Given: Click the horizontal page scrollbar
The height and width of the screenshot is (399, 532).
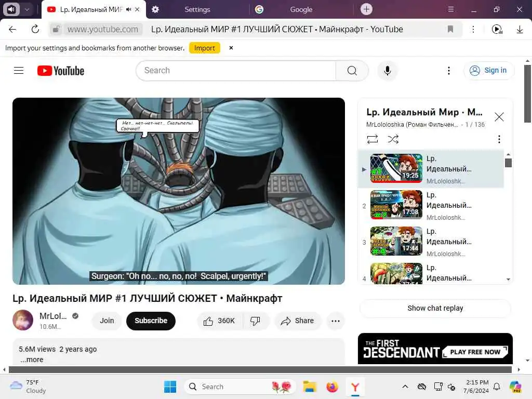Looking at the screenshot, I should point(260,369).
